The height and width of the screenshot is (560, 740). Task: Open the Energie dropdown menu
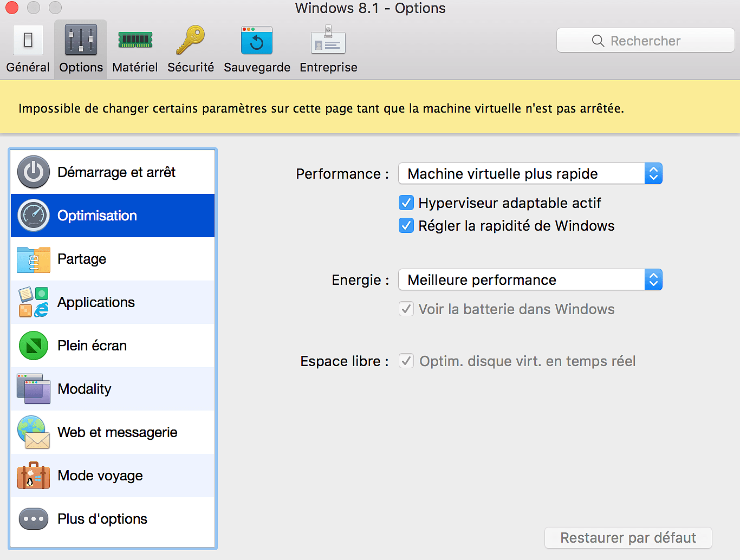530,280
